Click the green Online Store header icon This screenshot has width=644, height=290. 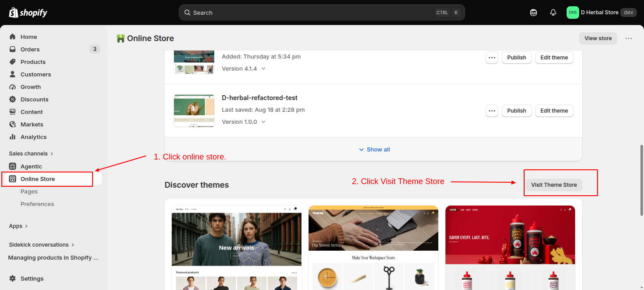120,38
